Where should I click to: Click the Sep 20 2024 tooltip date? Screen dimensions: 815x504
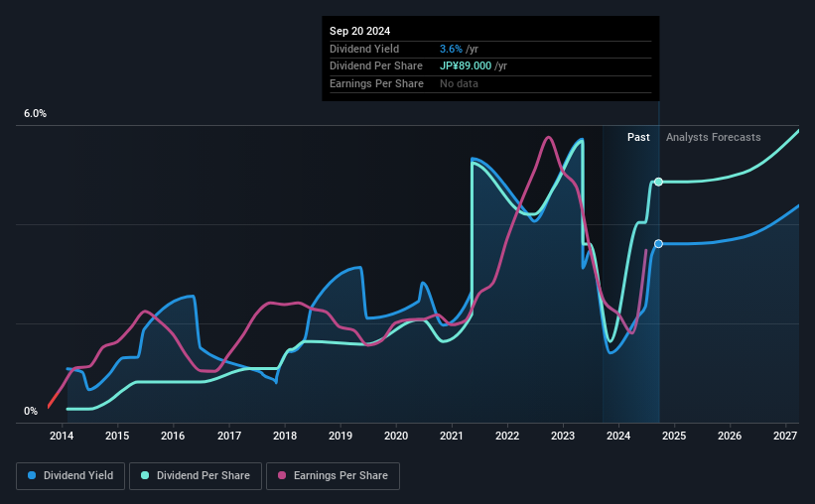pos(359,31)
